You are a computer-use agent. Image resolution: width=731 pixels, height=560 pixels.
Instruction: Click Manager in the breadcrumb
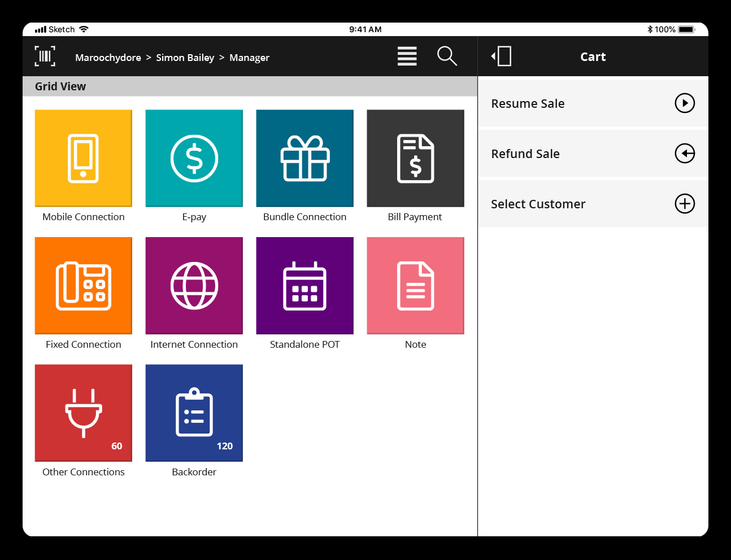249,58
